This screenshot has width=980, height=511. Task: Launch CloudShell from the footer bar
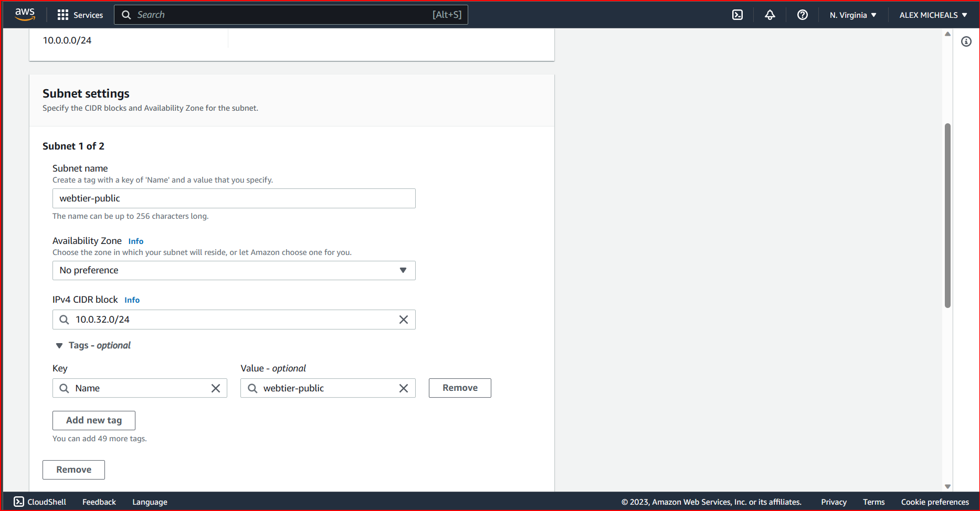[39, 502]
